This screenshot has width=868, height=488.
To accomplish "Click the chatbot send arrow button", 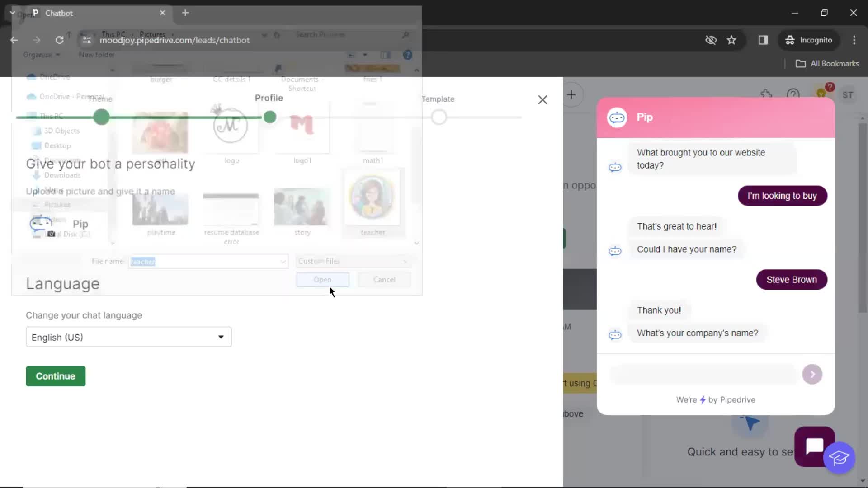I will (x=812, y=374).
